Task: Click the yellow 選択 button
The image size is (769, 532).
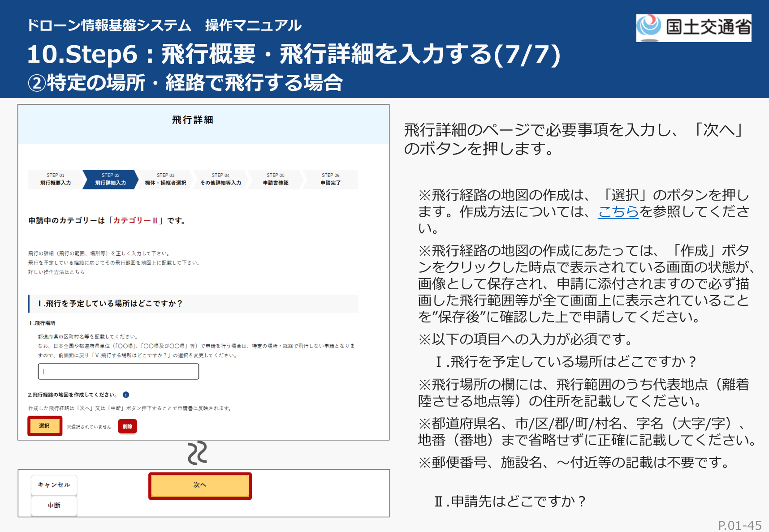Action: click(45, 426)
